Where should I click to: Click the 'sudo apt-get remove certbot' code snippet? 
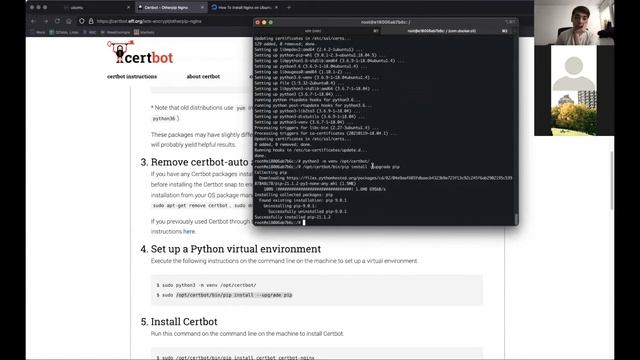click(x=190, y=206)
